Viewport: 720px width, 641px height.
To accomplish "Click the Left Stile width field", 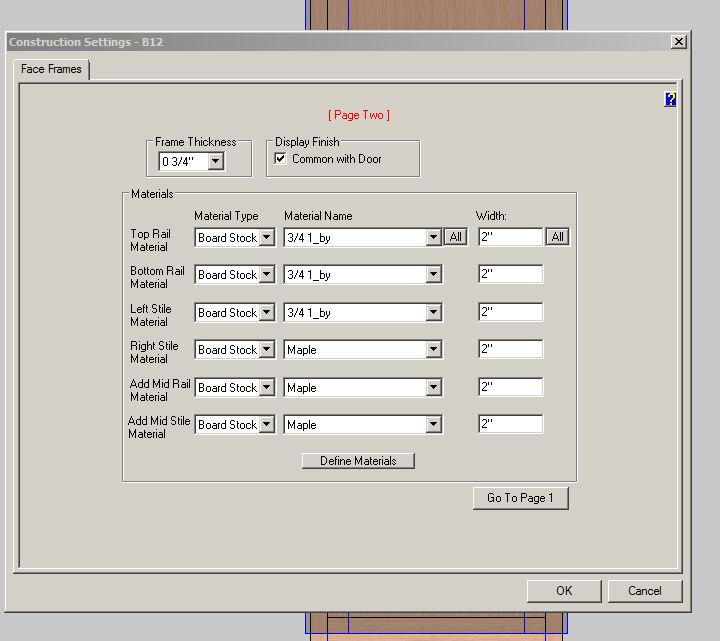I will pos(510,312).
